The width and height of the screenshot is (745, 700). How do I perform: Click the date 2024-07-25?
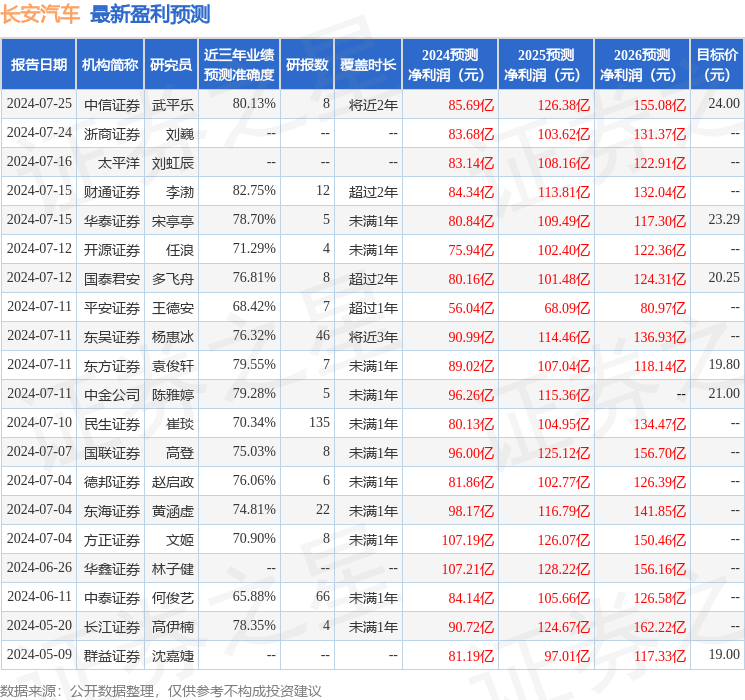39,103
